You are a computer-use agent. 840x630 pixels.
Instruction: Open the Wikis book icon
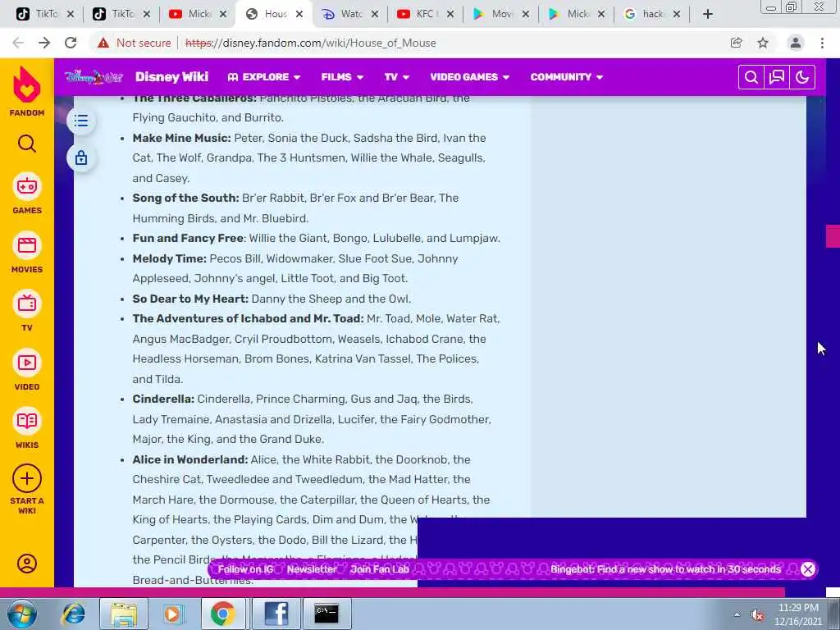tap(27, 421)
